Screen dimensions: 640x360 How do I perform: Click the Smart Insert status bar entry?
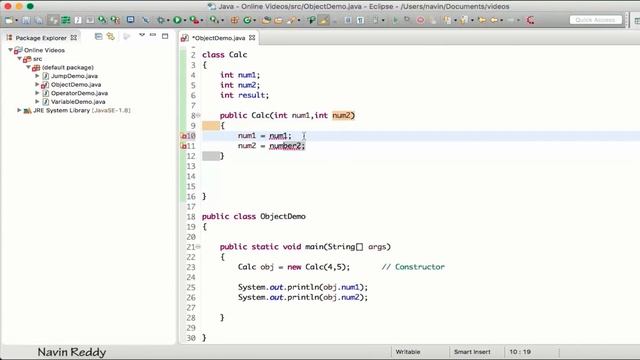tap(472, 352)
